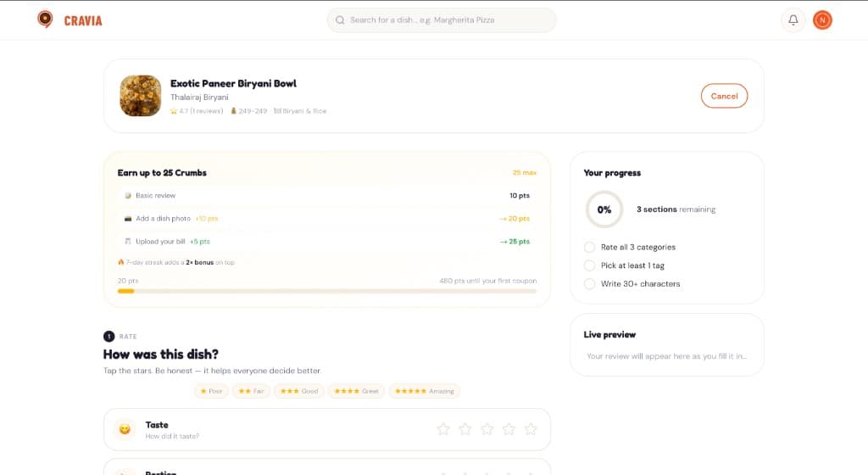Toggle the Write 30+ characters checkmark

click(590, 283)
